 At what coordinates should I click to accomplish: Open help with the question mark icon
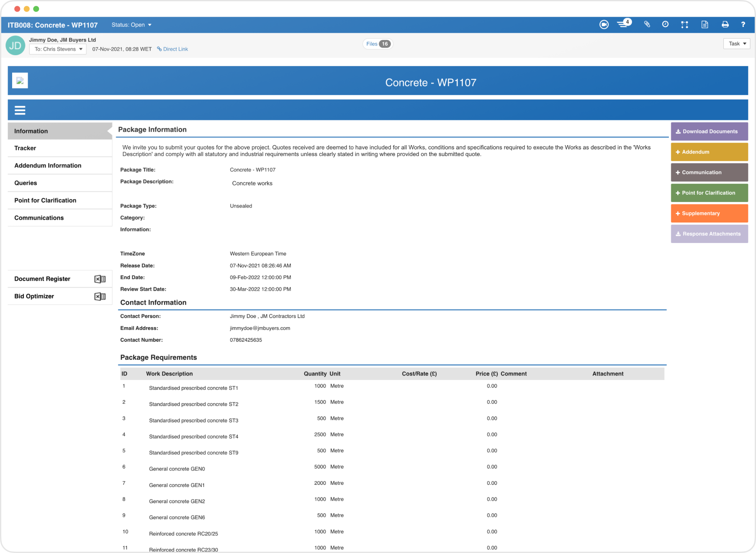[743, 25]
